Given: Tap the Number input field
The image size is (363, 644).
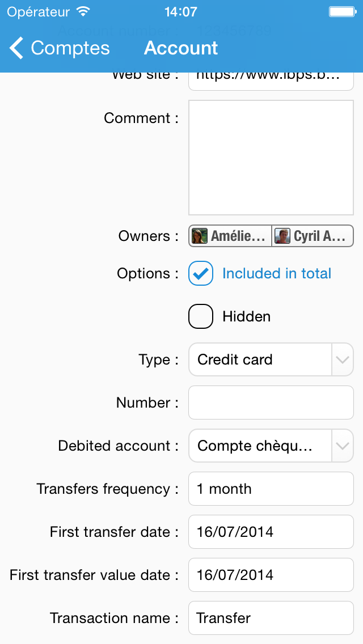Looking at the screenshot, I should pos(271,402).
